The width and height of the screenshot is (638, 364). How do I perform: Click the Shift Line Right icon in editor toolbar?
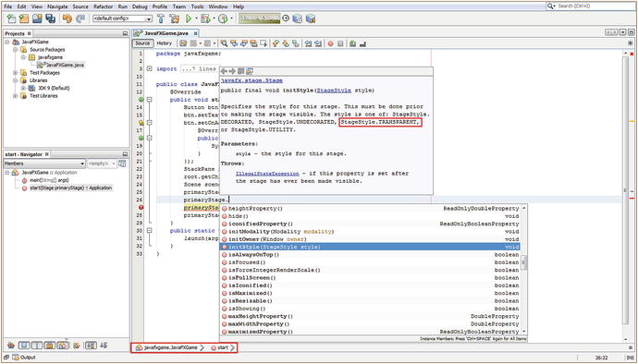coord(318,43)
